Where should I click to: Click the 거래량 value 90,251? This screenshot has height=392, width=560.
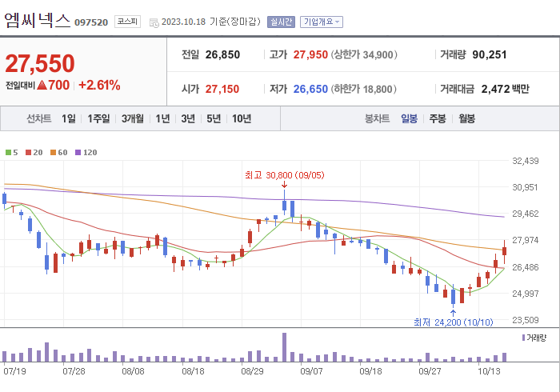[x=490, y=54]
